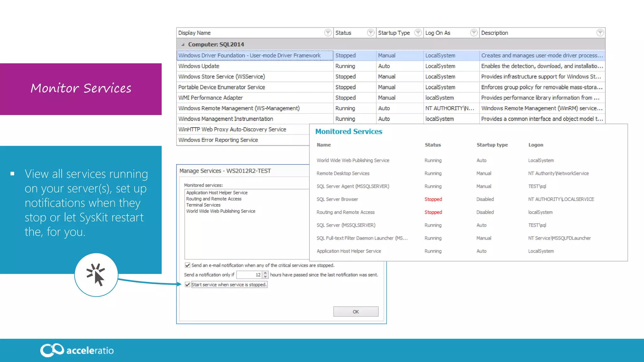Image resolution: width=644 pixels, height=362 pixels.
Task: Open the Startup Type column filter icon
Action: tap(418, 33)
